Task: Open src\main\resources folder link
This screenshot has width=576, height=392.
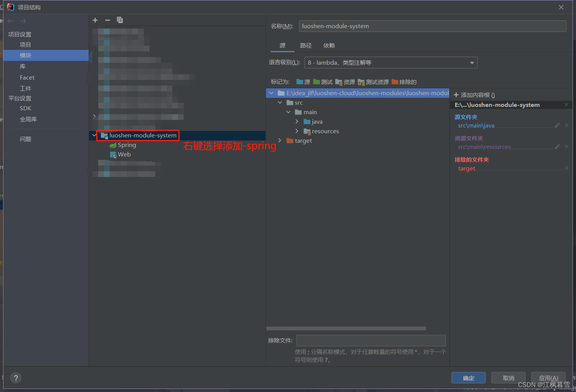Action: 484,147
